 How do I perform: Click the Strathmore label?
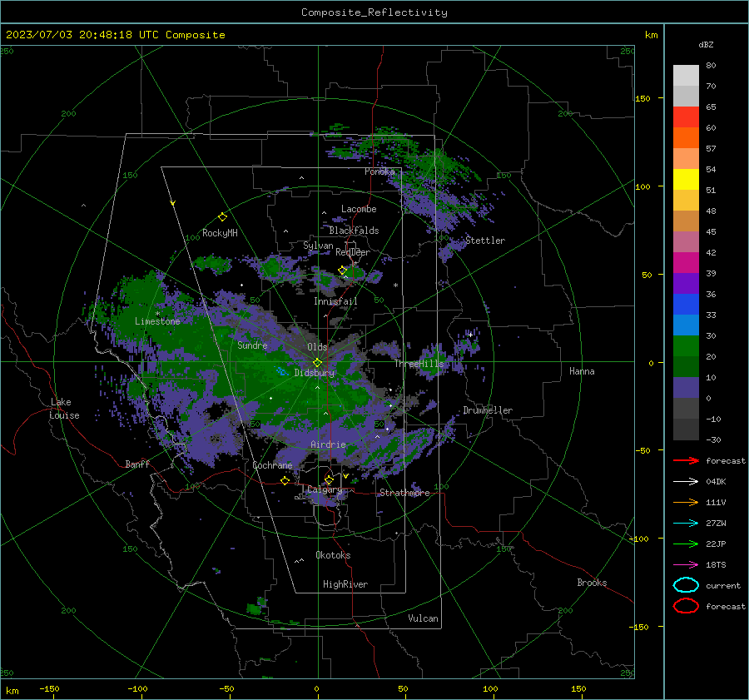404,493
